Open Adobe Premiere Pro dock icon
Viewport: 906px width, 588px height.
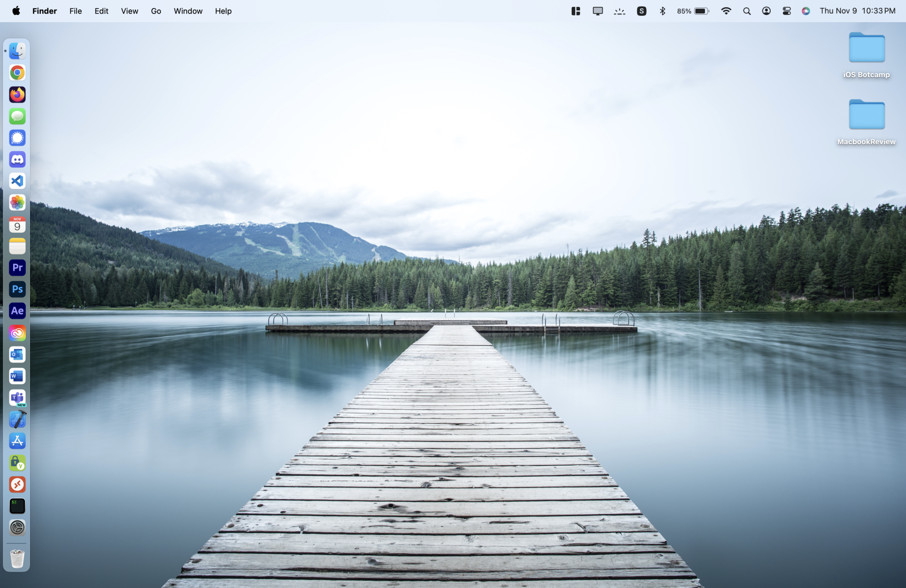point(17,268)
